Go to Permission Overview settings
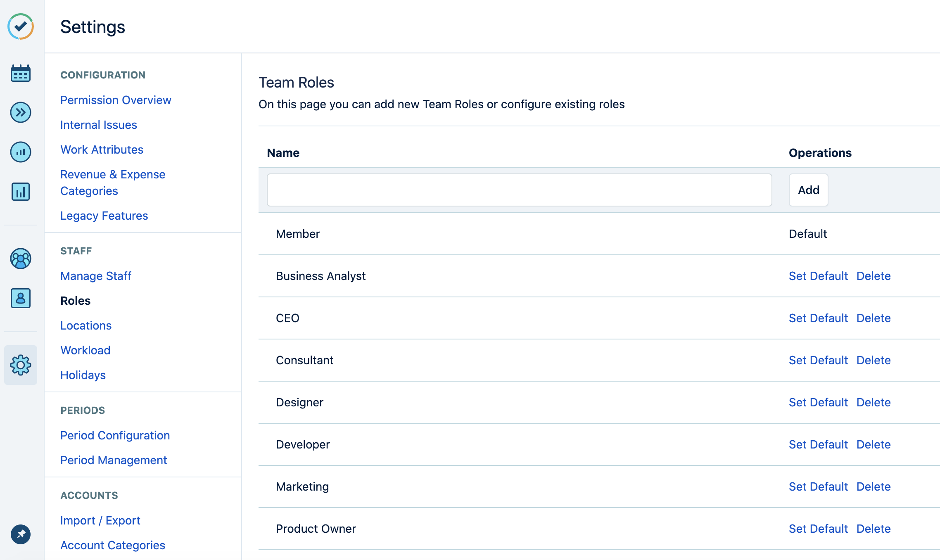 pos(116,100)
